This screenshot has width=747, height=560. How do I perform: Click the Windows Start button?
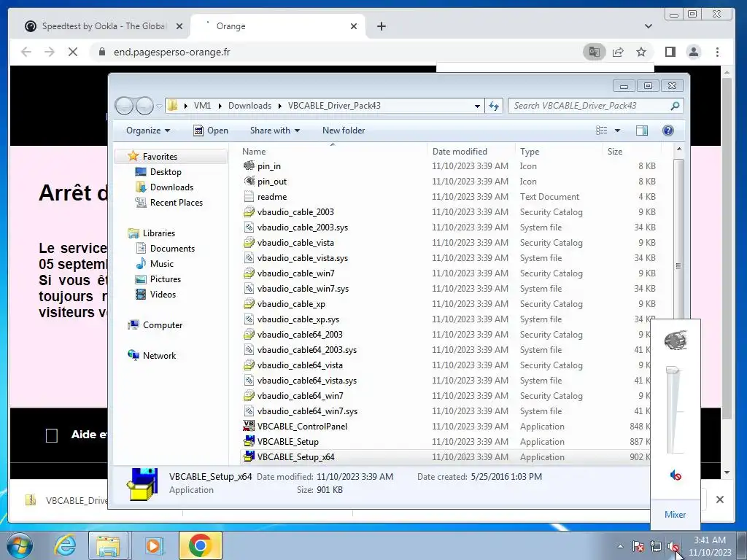click(18, 546)
